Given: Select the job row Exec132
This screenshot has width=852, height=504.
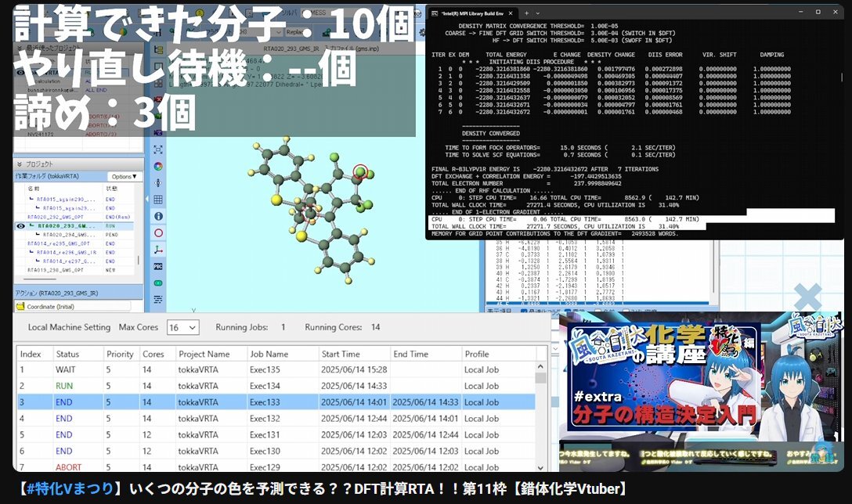Looking at the screenshot, I should coord(276,419).
